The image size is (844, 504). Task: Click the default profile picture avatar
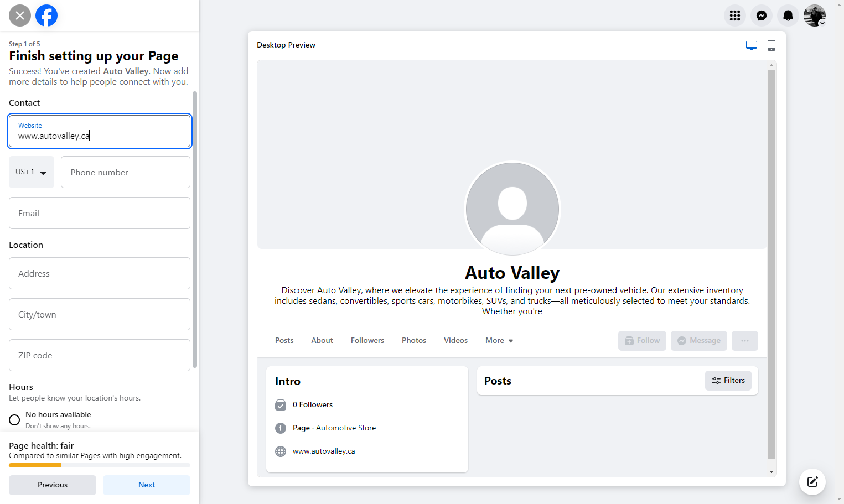point(512,209)
